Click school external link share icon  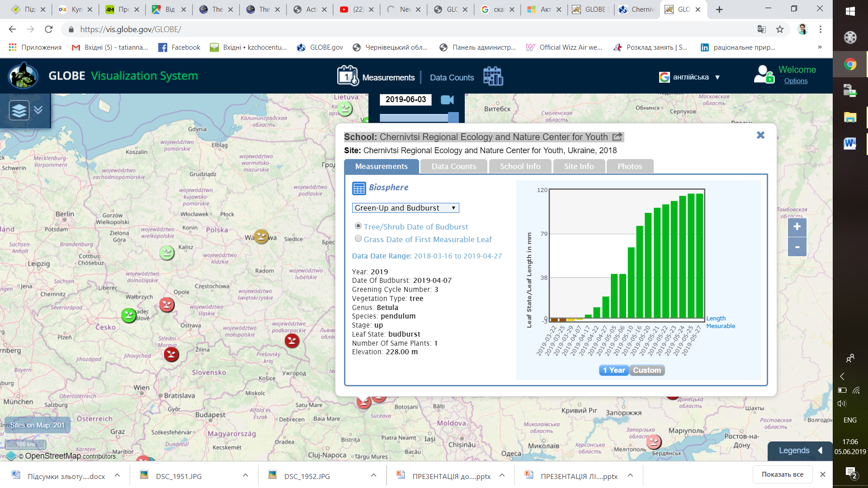pyautogui.click(x=617, y=137)
